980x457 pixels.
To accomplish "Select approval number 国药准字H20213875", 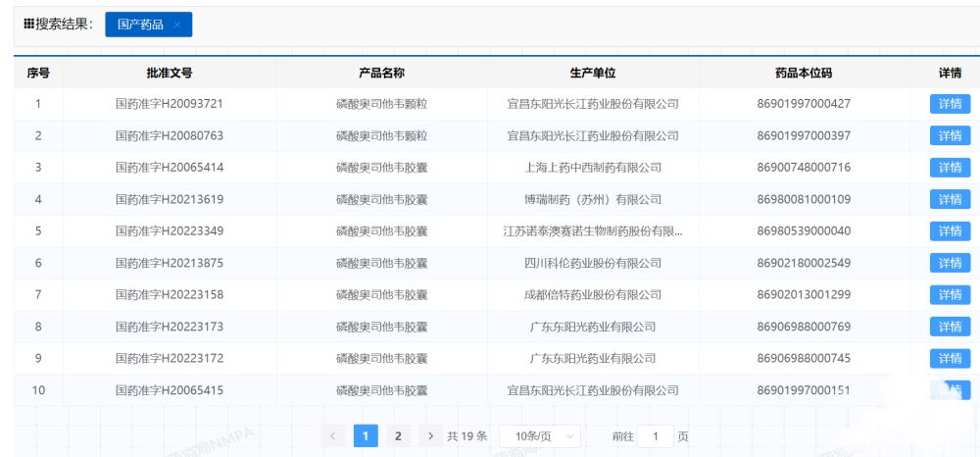I will click(x=170, y=263).
